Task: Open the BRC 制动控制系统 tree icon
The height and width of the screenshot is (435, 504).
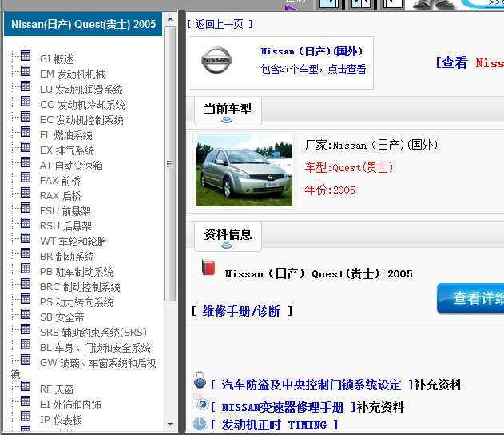Action: tap(26, 284)
